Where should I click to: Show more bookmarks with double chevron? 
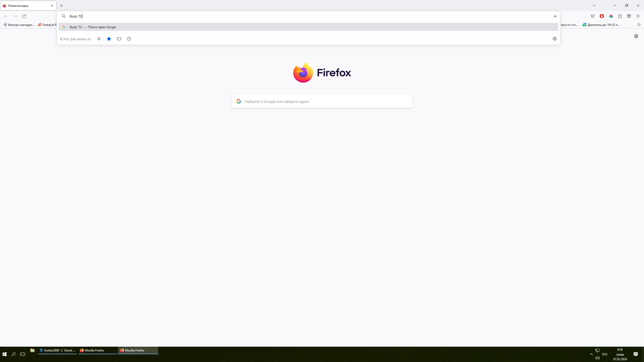[x=639, y=25]
